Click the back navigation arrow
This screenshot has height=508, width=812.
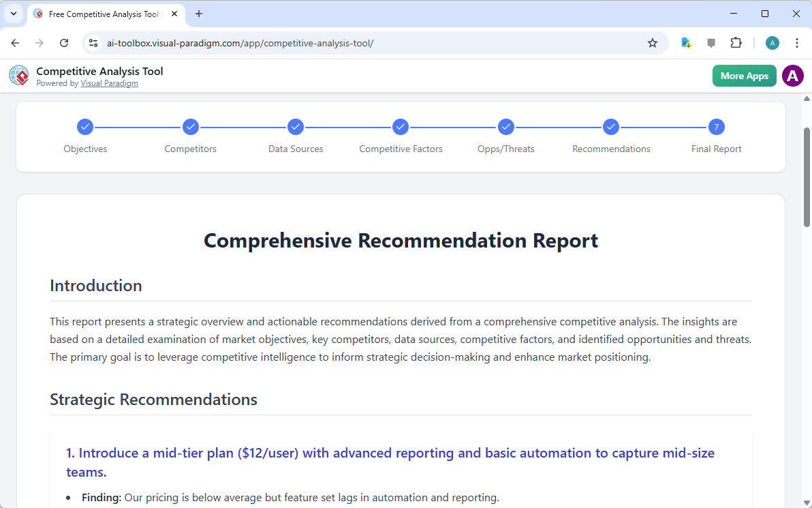(15, 42)
